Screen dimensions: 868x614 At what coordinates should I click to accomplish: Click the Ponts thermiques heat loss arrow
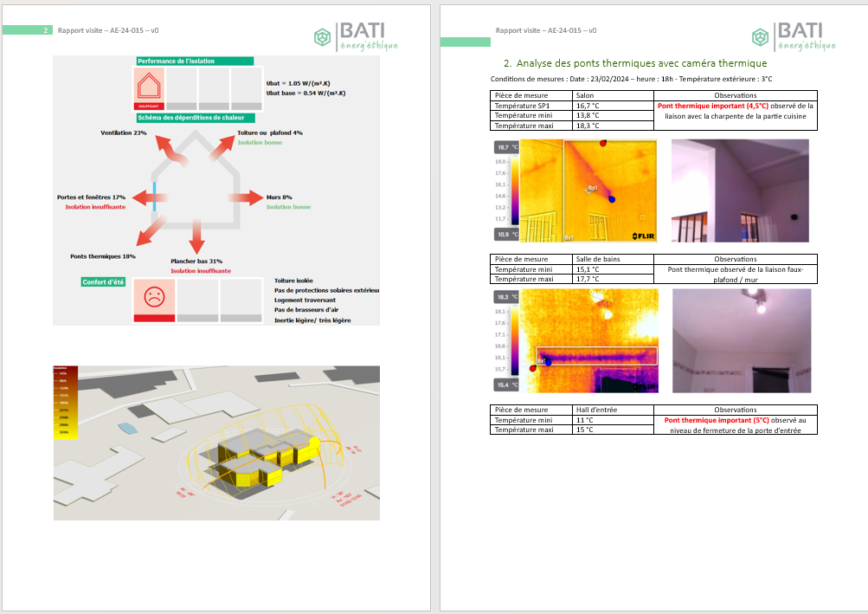pos(150,231)
